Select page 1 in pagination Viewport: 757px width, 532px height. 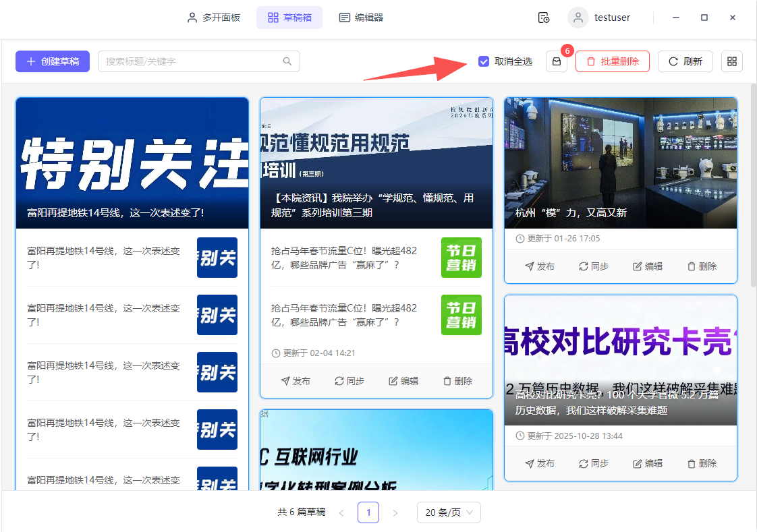pos(368,512)
